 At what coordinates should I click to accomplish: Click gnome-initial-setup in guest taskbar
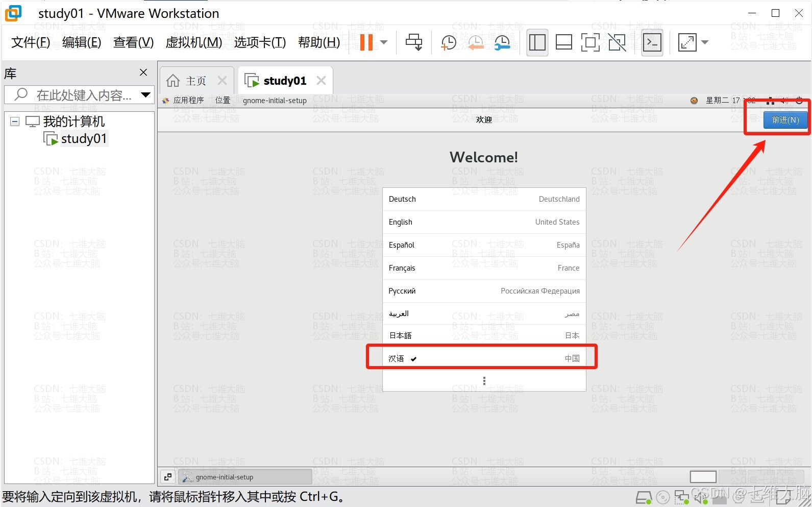pos(245,477)
